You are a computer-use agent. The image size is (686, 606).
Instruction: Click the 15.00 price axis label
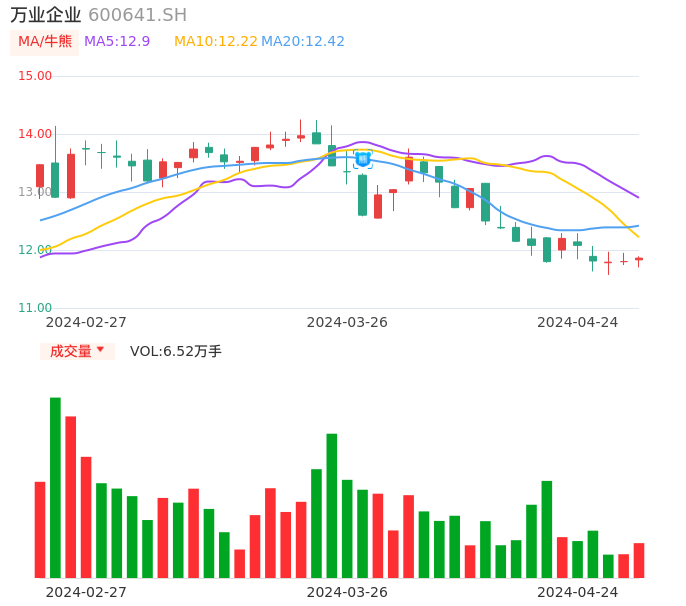point(35,76)
